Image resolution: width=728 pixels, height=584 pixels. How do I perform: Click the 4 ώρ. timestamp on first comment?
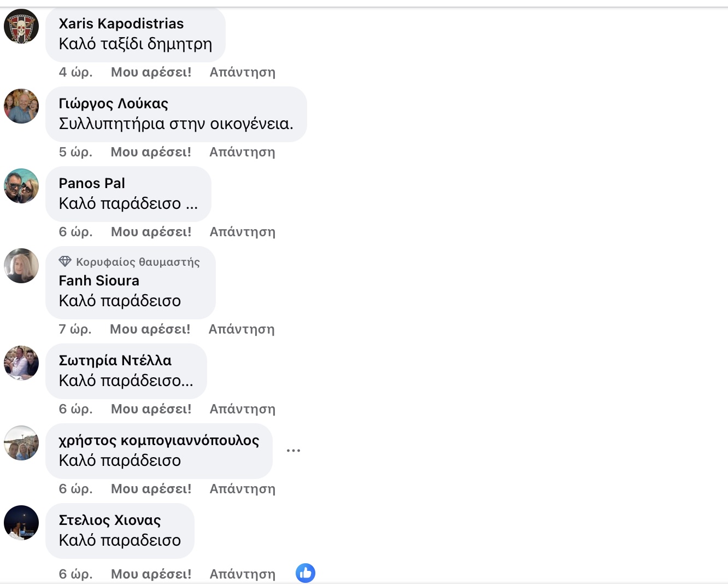click(x=75, y=72)
